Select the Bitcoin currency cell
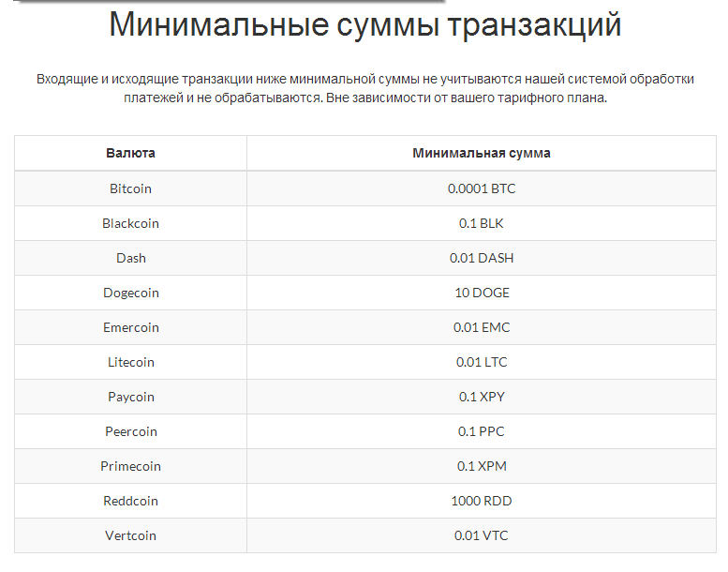The width and height of the screenshot is (728, 572). (130, 188)
